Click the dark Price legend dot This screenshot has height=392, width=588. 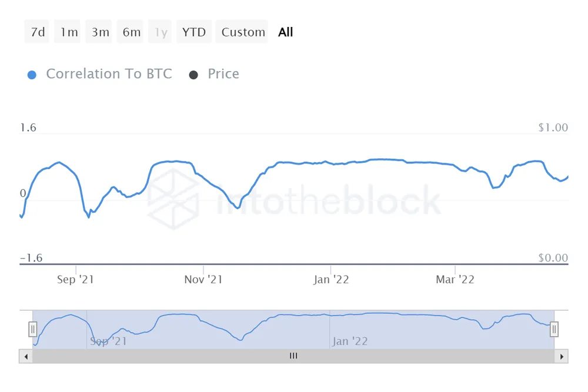coord(193,75)
